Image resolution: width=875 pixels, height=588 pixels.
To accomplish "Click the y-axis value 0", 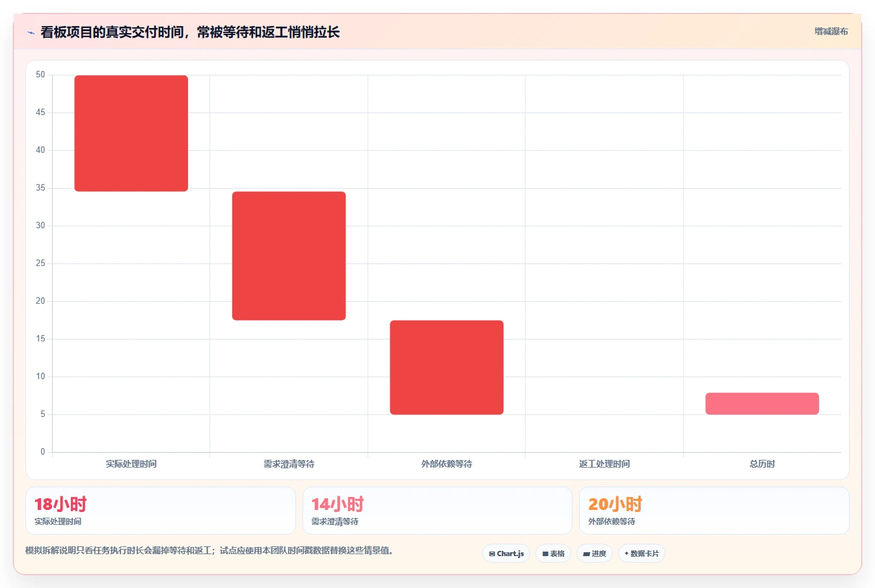I will [x=43, y=452].
